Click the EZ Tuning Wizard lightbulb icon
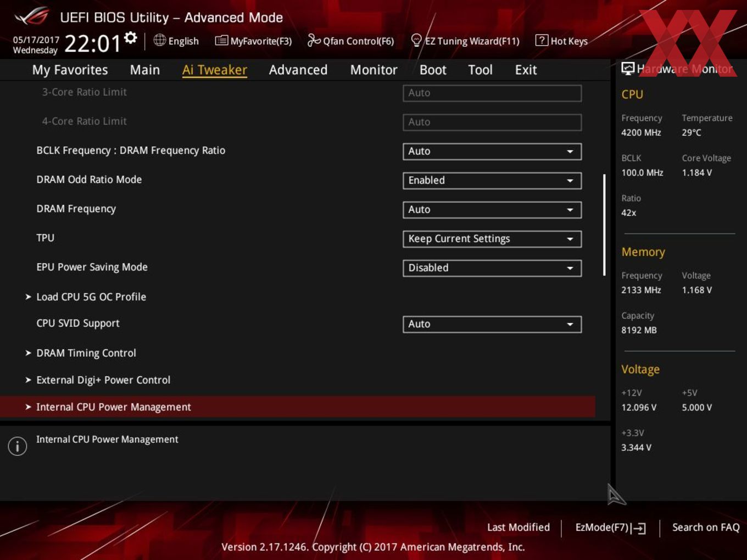Viewport: 747px width, 560px height. click(x=416, y=40)
